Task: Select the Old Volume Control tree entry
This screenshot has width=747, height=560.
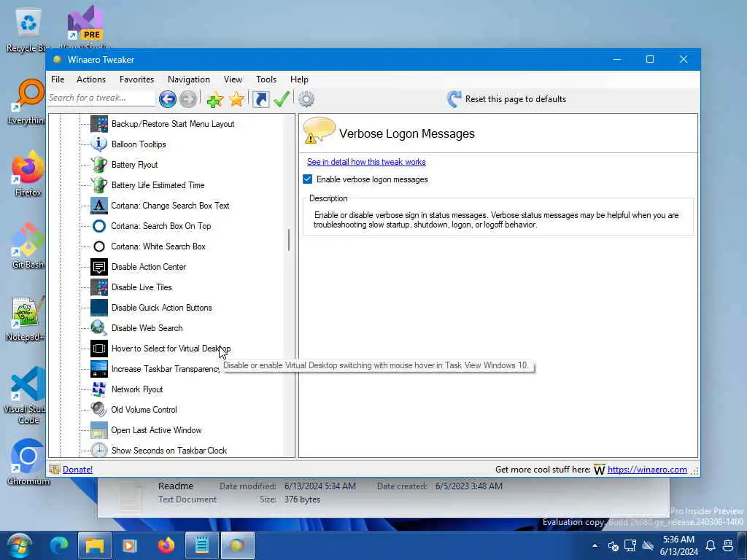Action: pos(144,410)
